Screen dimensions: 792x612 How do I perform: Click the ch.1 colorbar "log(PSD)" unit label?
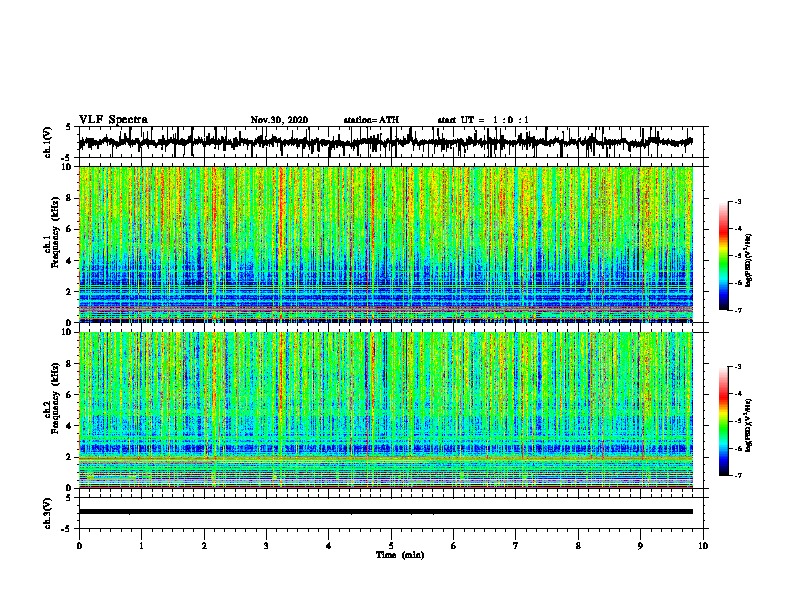coord(749,260)
